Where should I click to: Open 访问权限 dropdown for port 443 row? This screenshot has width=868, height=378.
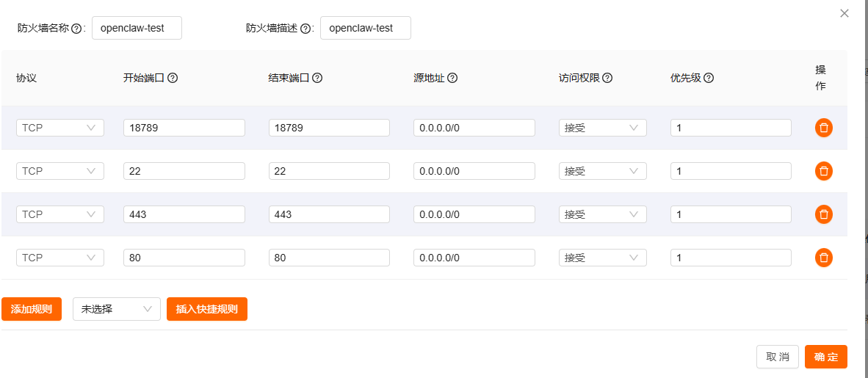tap(602, 214)
